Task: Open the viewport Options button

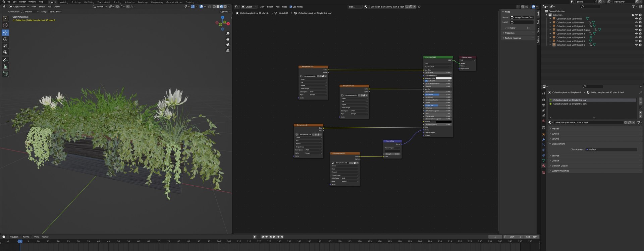Action: point(225,11)
